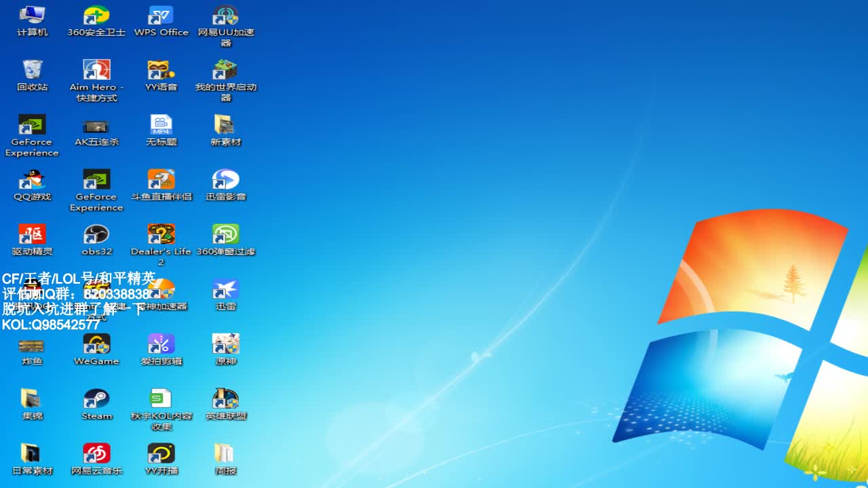Open the 周报 folder
The image size is (868, 488).
tap(226, 460)
